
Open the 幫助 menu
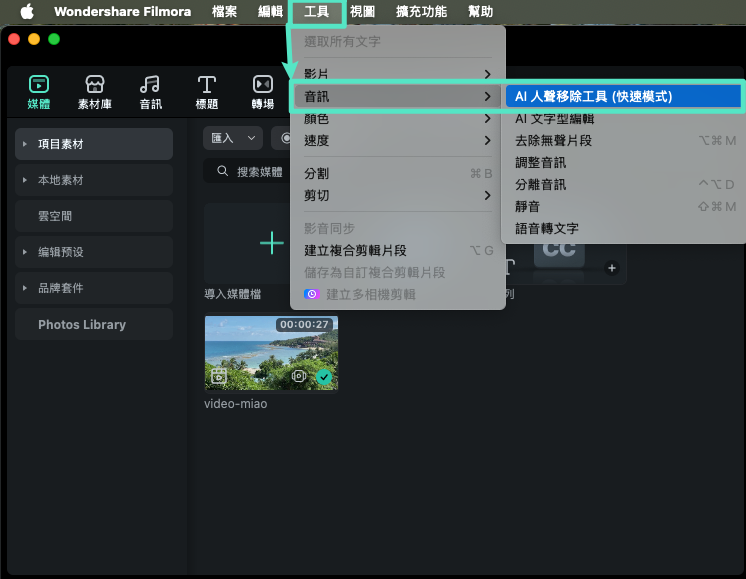pos(480,11)
